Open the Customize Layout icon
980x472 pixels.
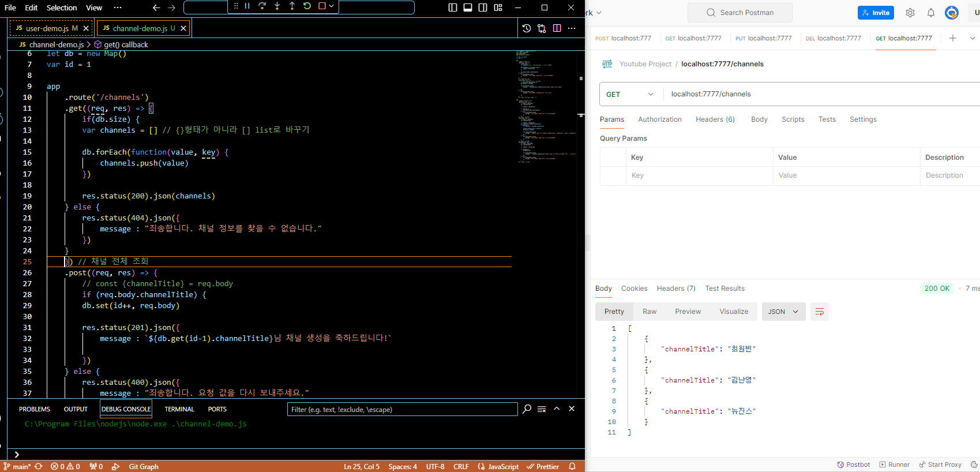498,8
